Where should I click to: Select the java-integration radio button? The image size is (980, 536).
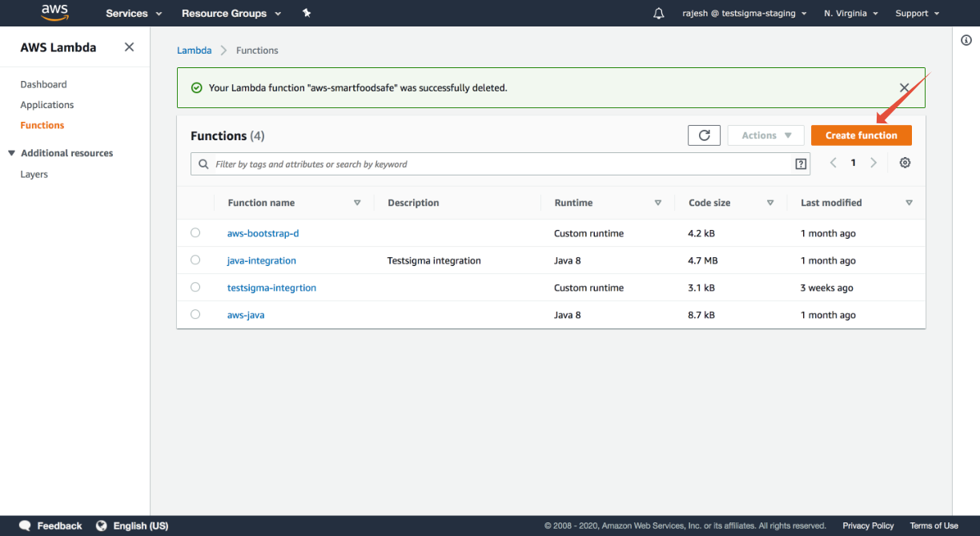coord(195,260)
